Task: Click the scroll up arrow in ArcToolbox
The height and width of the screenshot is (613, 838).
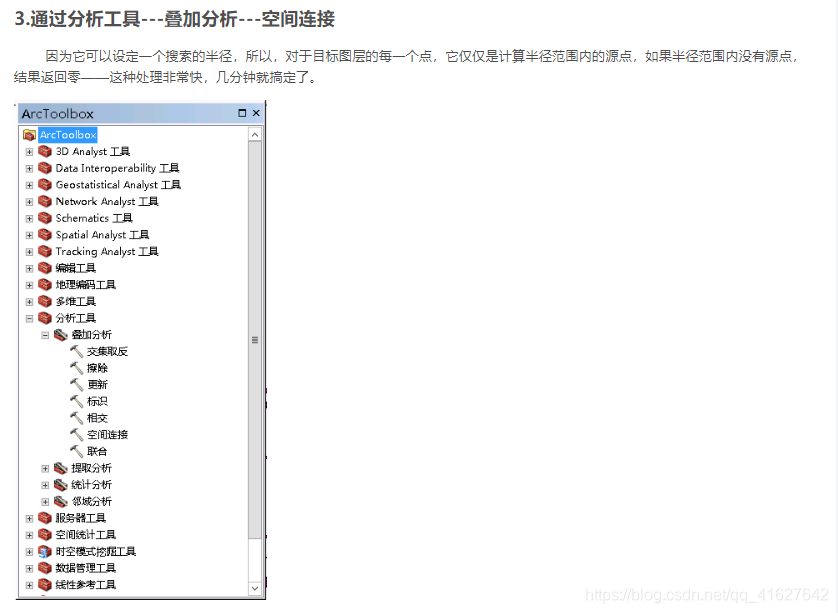Action: pyautogui.click(x=255, y=135)
